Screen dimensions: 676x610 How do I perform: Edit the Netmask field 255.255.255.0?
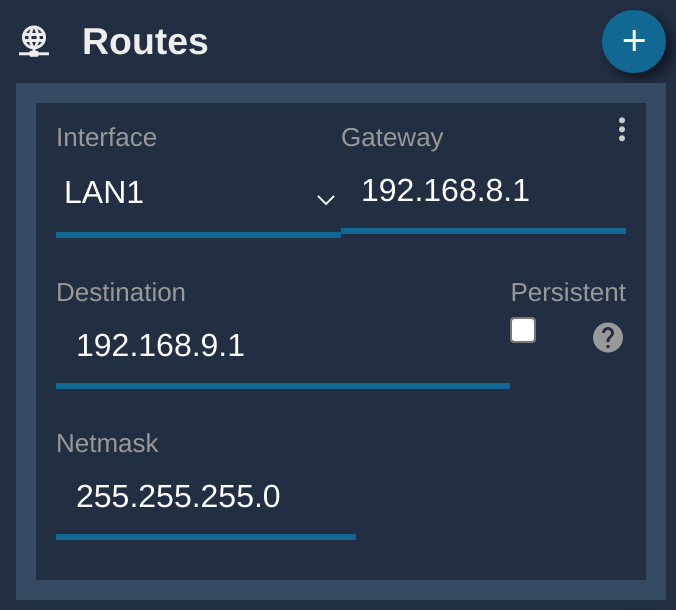tap(206, 497)
